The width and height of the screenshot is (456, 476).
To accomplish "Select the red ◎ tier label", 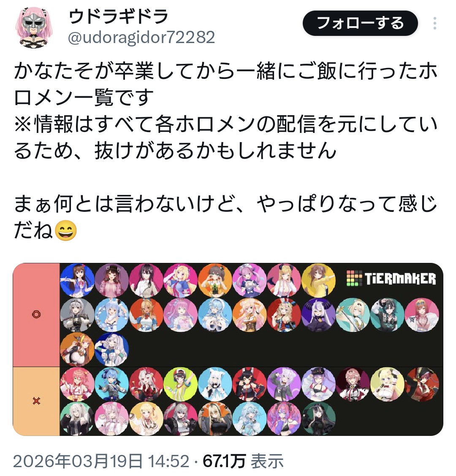I will (x=36, y=314).
